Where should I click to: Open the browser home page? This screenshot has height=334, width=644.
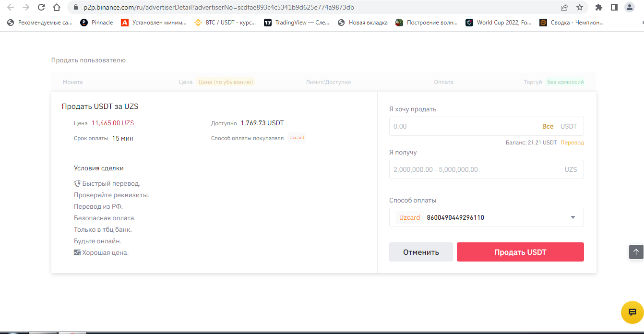(57, 7)
